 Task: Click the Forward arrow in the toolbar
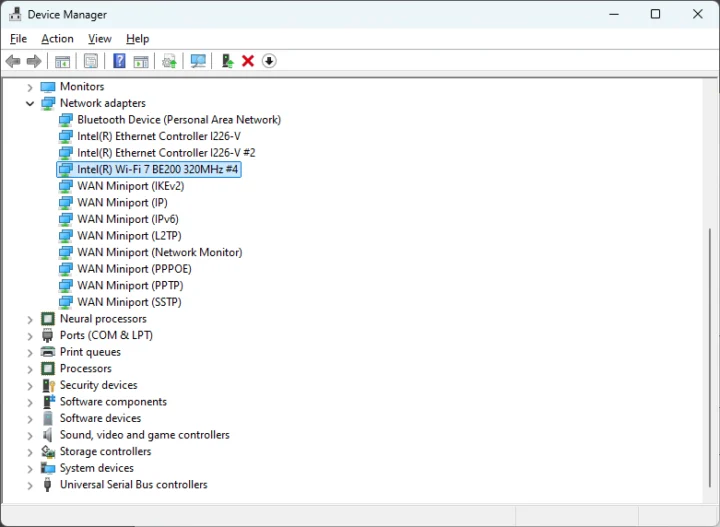[x=34, y=61]
